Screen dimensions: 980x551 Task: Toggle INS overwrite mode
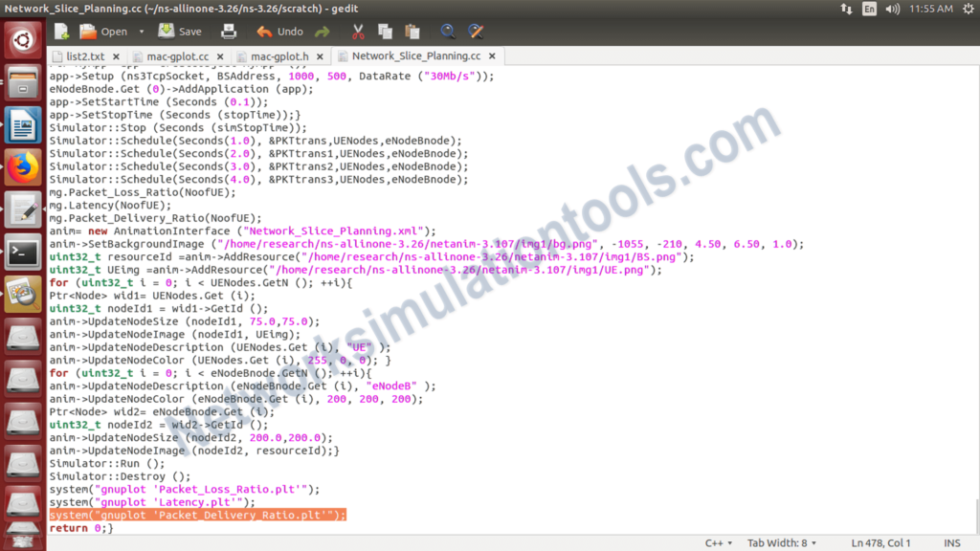pyautogui.click(x=951, y=541)
